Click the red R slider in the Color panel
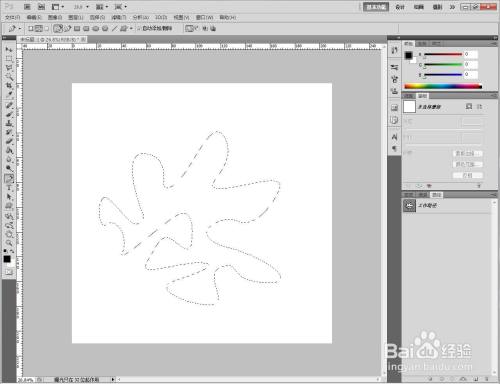The image size is (500, 384). coord(442,54)
